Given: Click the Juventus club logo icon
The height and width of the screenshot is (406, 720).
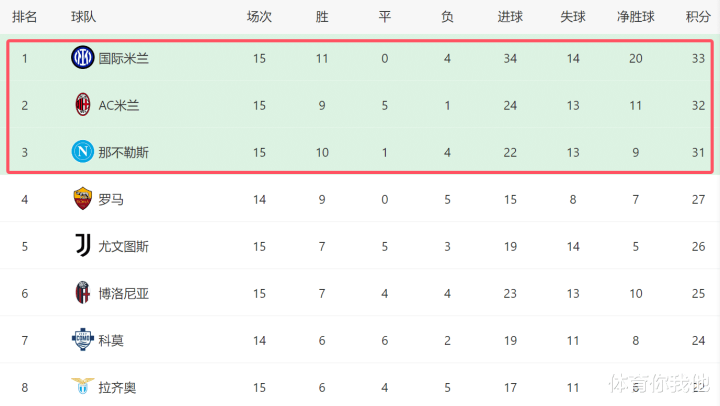Looking at the screenshot, I should click(82, 246).
